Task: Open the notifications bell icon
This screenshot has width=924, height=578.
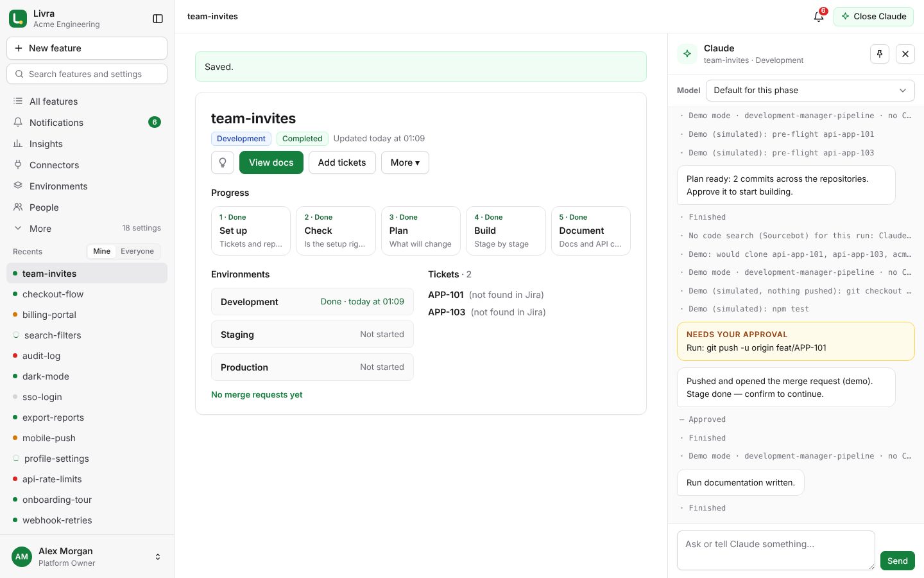Action: click(819, 17)
